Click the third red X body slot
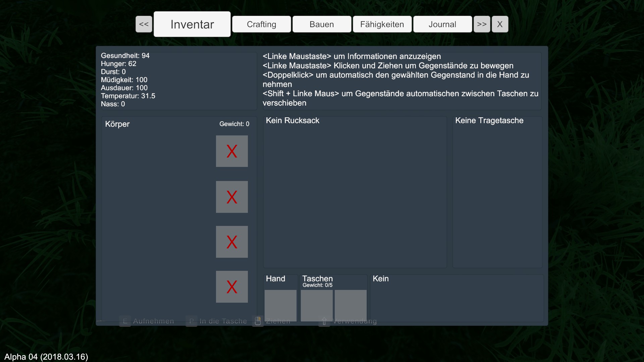This screenshot has height=362, width=644. 232,242
